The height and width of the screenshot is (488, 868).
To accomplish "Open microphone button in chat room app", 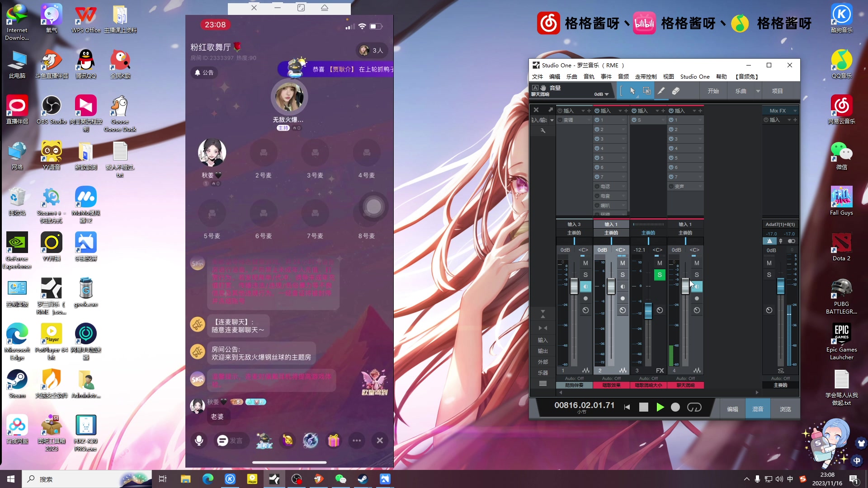I will (199, 440).
